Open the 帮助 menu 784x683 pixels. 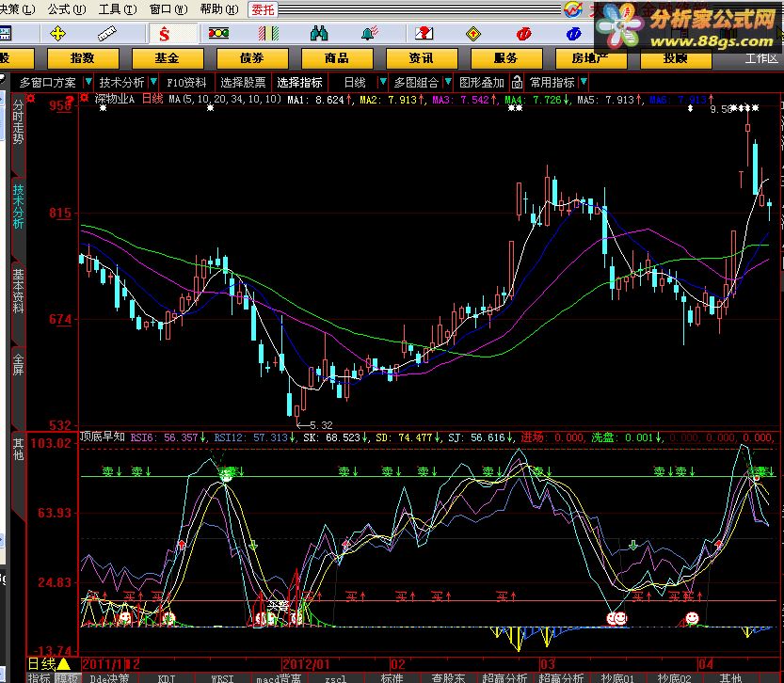pyautogui.click(x=219, y=9)
